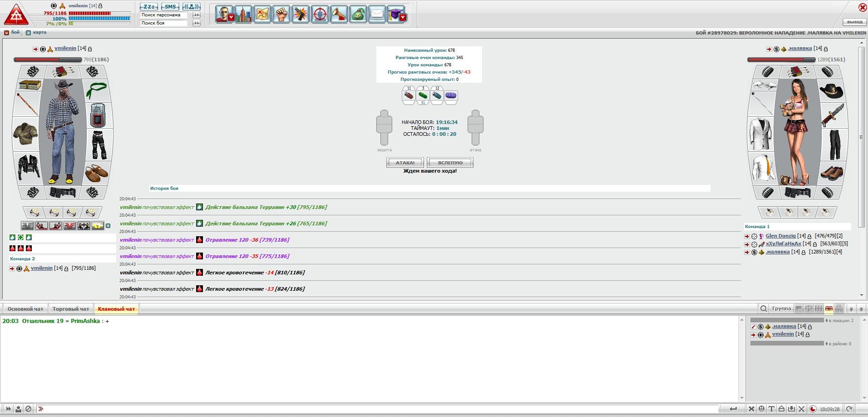Viewport: 868px width, 417px height.
Task: Click the T text format icon
Action: pos(771,409)
